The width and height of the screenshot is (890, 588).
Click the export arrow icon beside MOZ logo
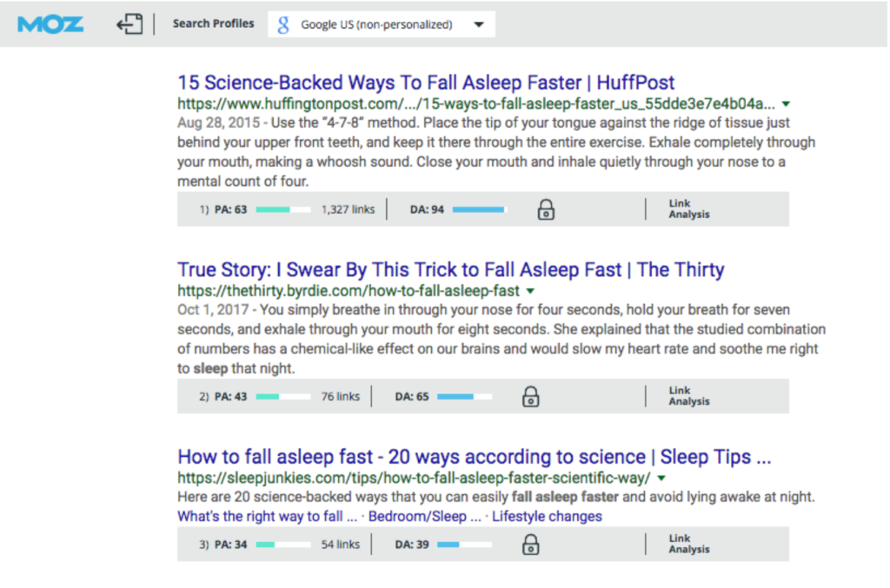pyautogui.click(x=130, y=23)
